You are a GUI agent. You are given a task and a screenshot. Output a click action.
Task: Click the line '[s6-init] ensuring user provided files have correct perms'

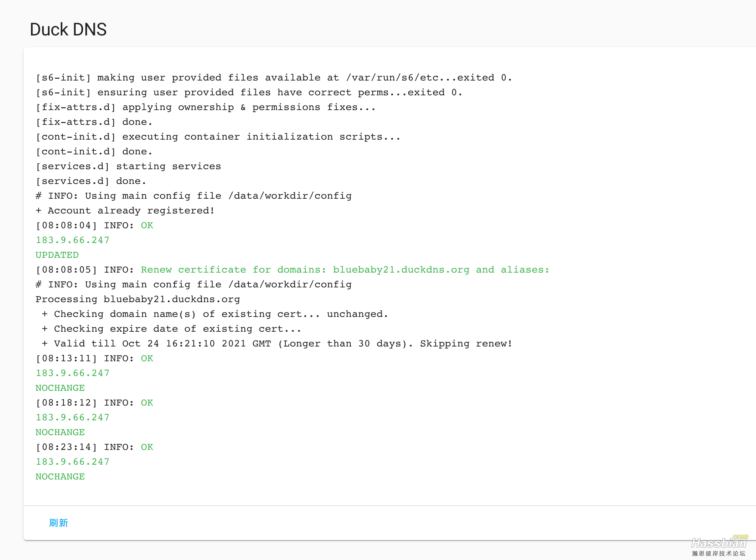[249, 92]
